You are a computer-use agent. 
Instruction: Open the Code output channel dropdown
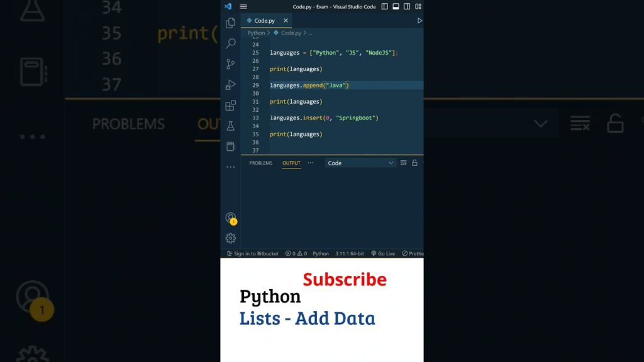tap(360, 163)
